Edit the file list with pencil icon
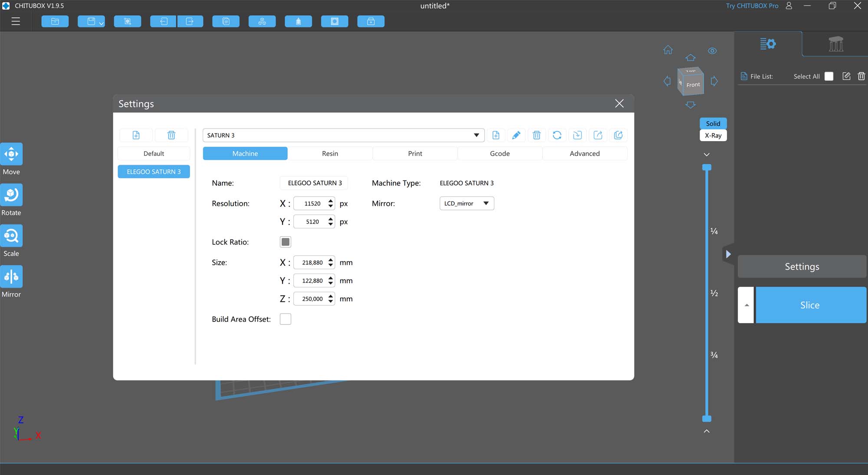Image resolution: width=868 pixels, height=475 pixels. (846, 76)
